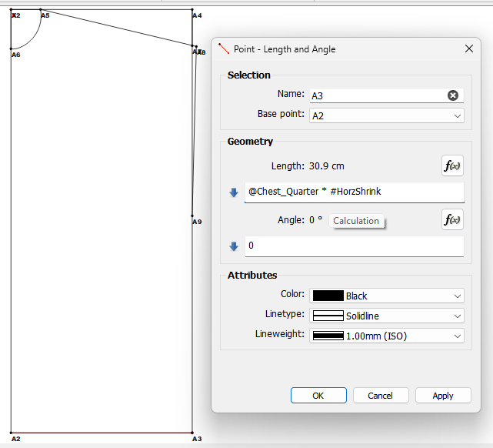Expand the Angle formula field with the blue arrow

tap(234, 246)
